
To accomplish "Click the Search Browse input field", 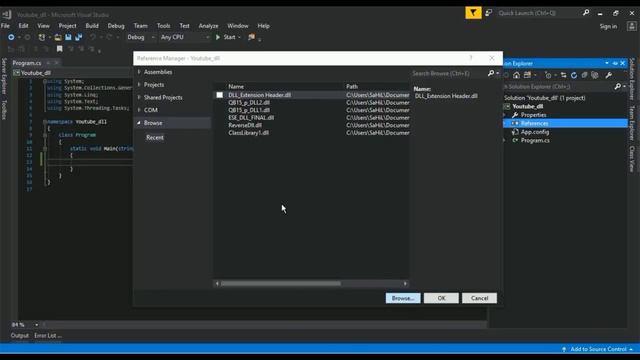I will (x=448, y=73).
